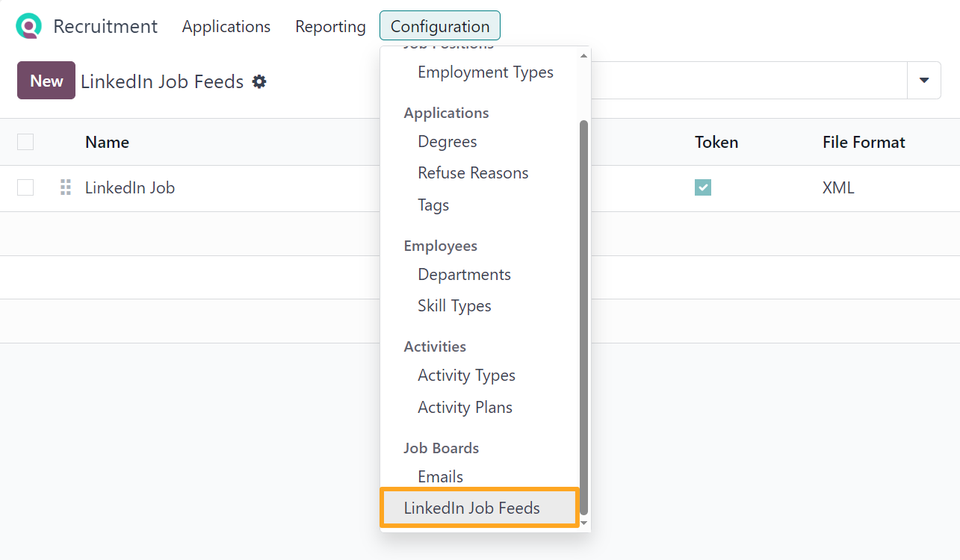960x560 pixels.
Task: Select Departments under Employees
Action: (x=464, y=274)
